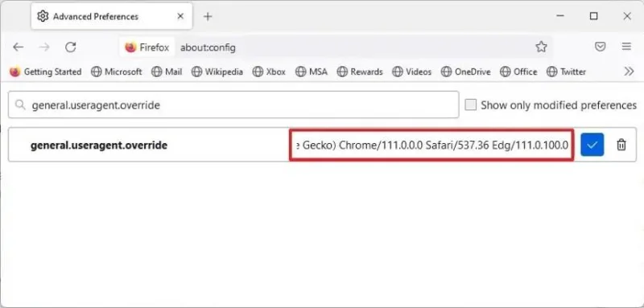Click the user agent value text field
Viewport: 644px width, 308px height.
click(431, 146)
